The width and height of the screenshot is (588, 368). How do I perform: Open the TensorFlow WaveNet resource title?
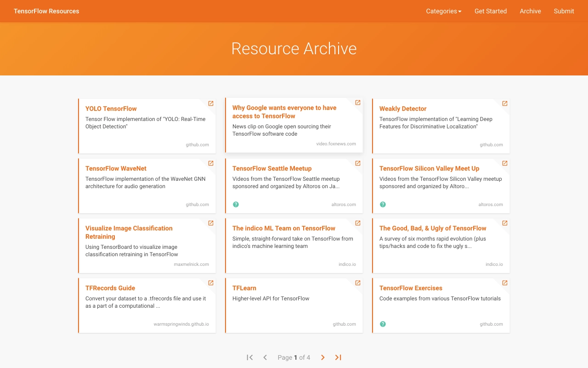[x=115, y=168]
